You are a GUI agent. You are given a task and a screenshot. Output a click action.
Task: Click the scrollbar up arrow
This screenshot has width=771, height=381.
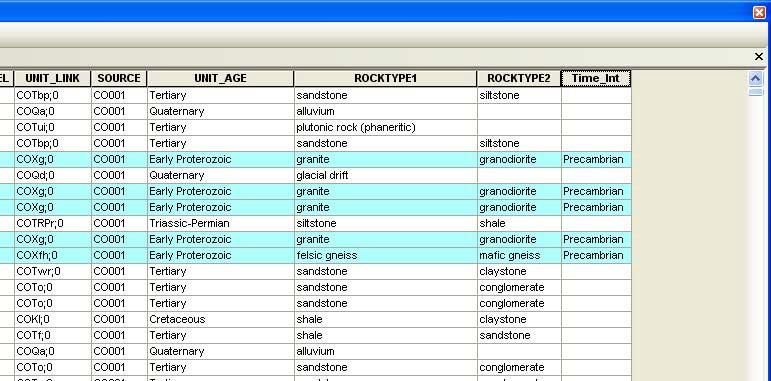pyautogui.click(x=756, y=78)
